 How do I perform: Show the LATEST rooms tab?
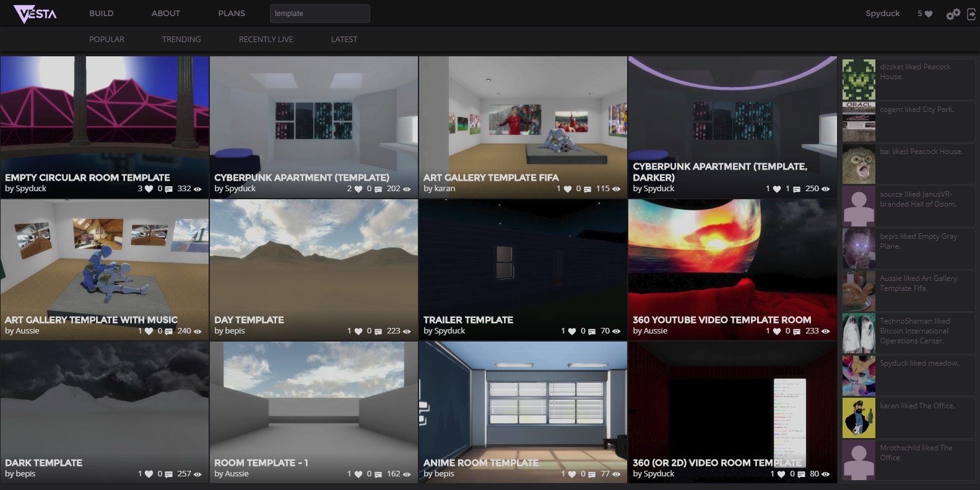(x=344, y=40)
